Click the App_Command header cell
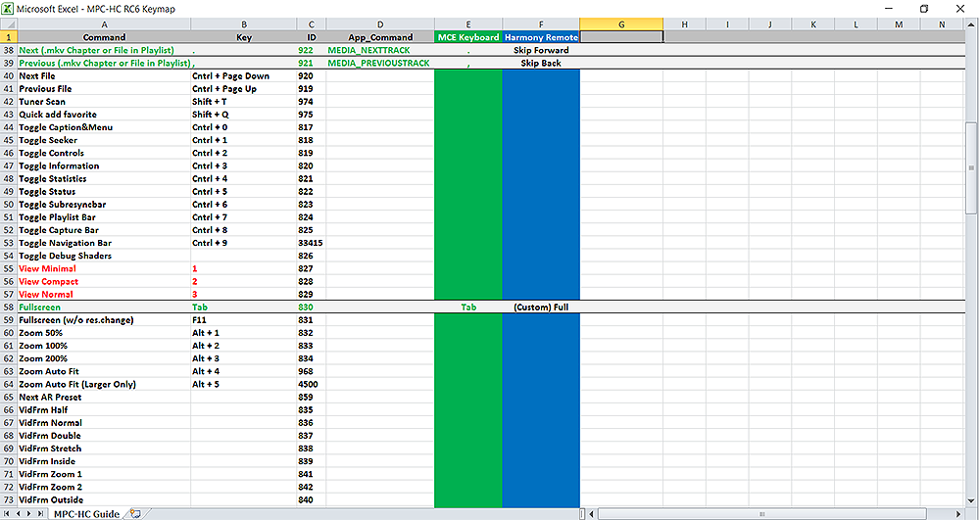The image size is (980, 520). [380, 37]
